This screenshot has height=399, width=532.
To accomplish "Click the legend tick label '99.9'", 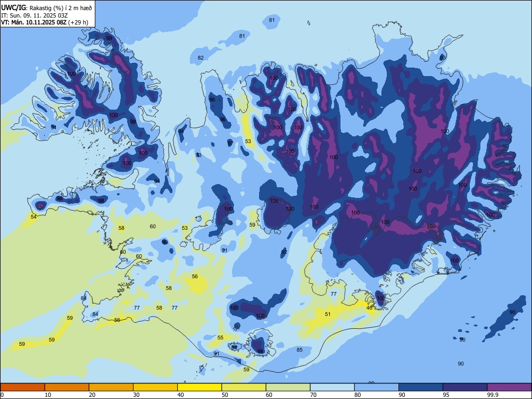I will pos(492,395).
